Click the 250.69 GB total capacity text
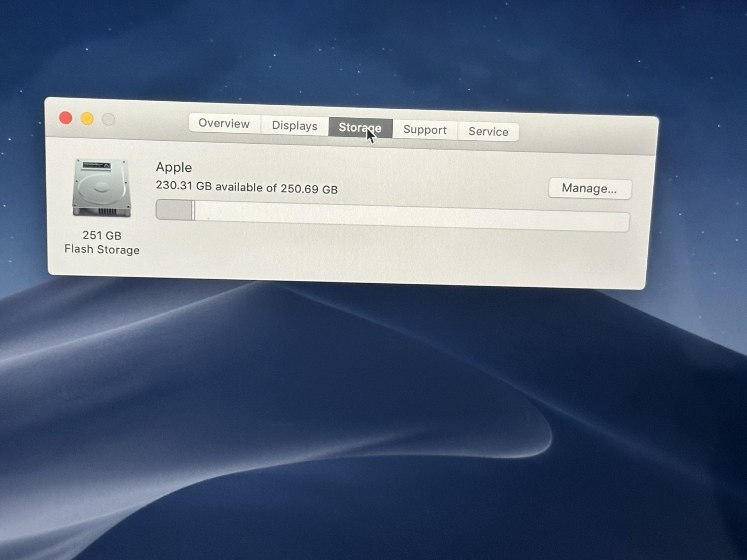The height and width of the screenshot is (560, 747). point(309,189)
